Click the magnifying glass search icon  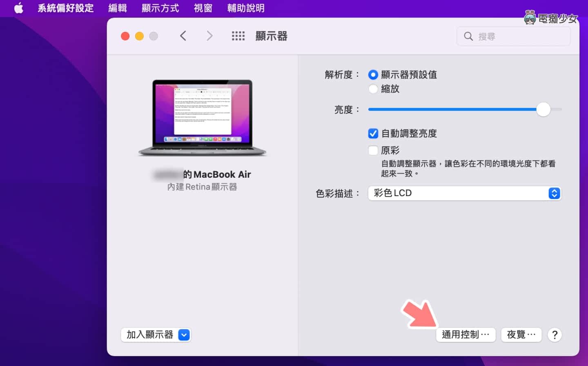pyautogui.click(x=468, y=36)
